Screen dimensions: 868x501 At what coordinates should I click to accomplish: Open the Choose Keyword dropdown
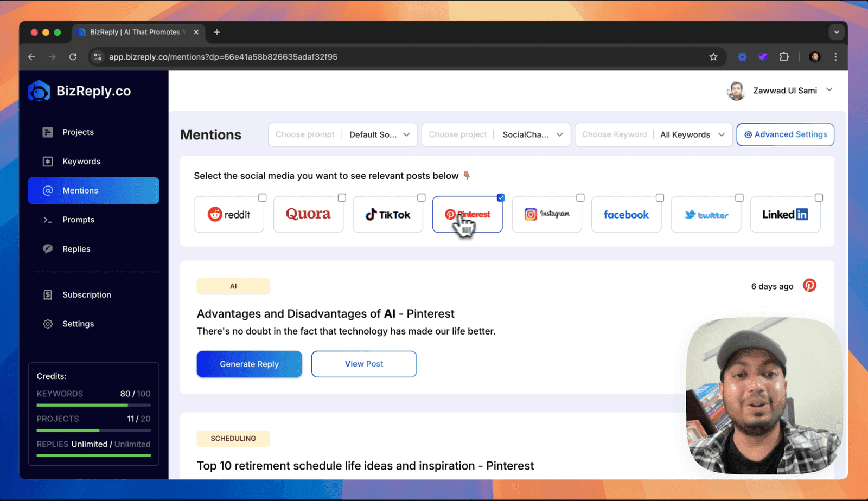click(x=654, y=135)
